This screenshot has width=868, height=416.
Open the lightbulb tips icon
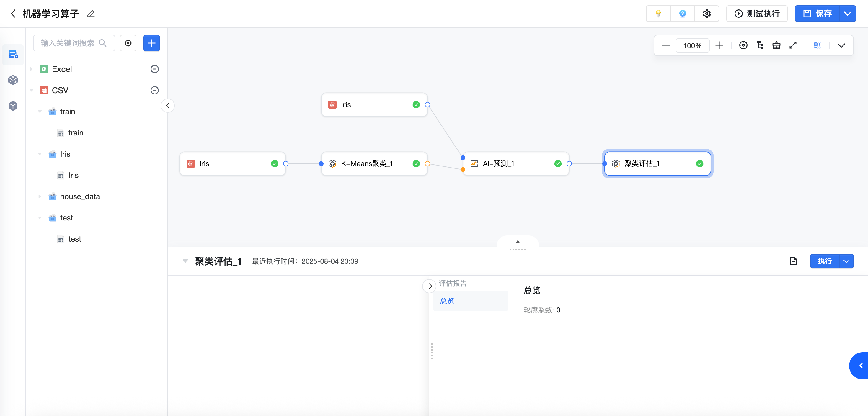click(x=658, y=14)
